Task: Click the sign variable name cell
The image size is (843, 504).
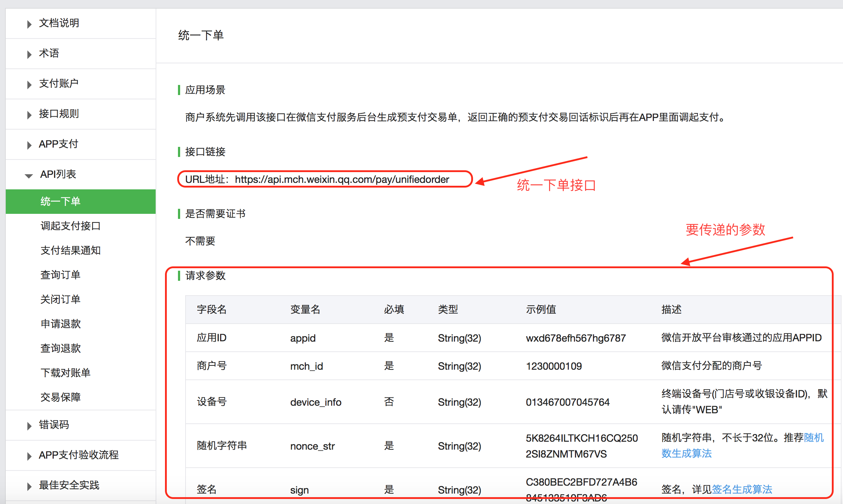Action: (300, 490)
